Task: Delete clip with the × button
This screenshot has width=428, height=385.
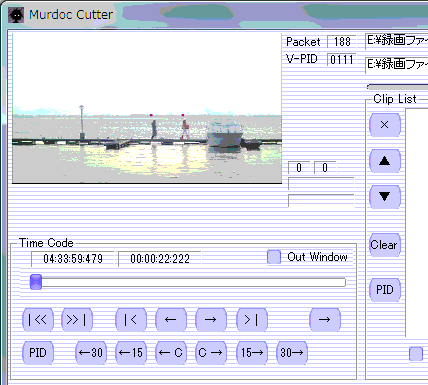Action: click(385, 125)
